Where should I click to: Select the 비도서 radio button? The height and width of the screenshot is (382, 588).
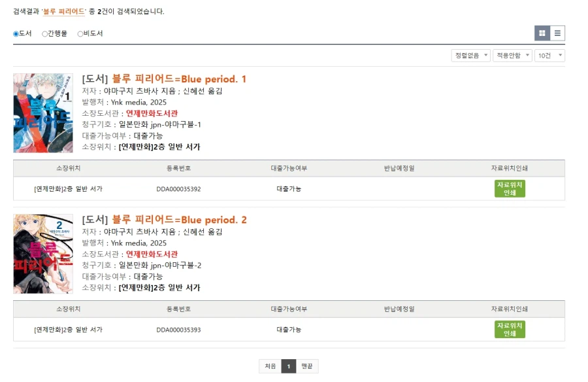[79, 34]
